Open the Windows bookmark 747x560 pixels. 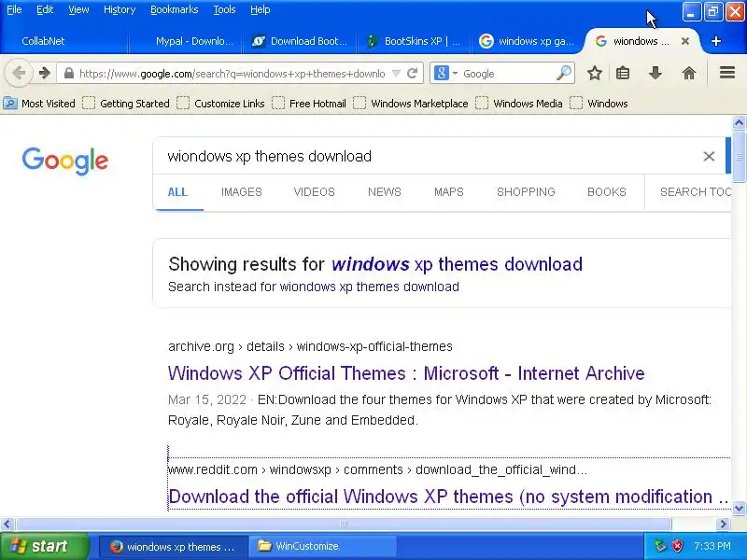[599, 104]
